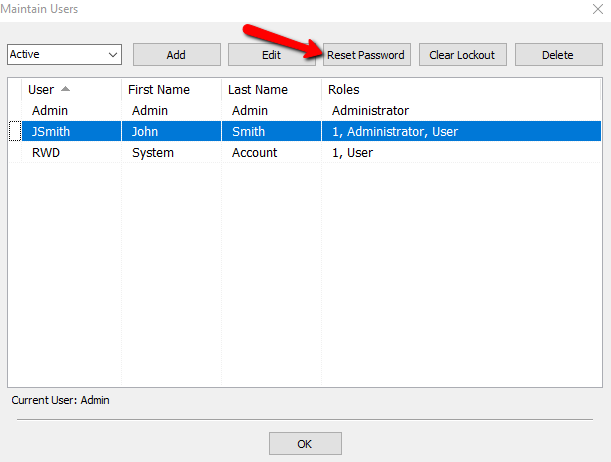Sort by the First Name column header
The height and width of the screenshot is (462, 611).
click(x=171, y=90)
